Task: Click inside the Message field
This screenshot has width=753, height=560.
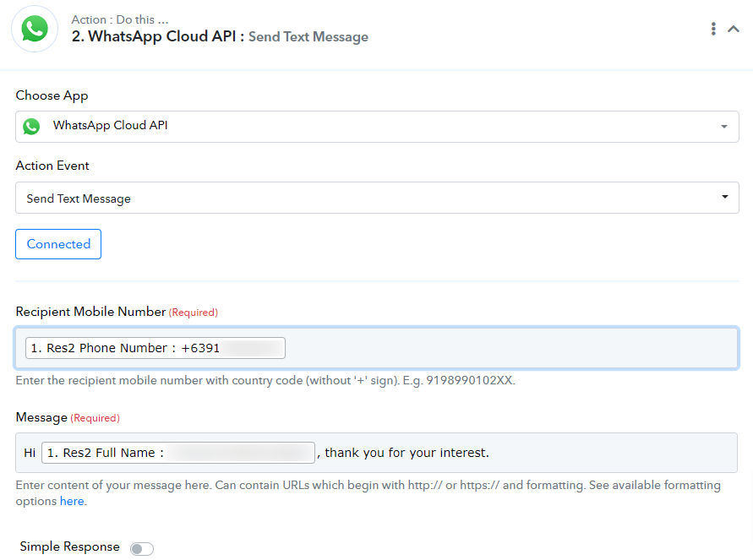Action: pos(377,453)
